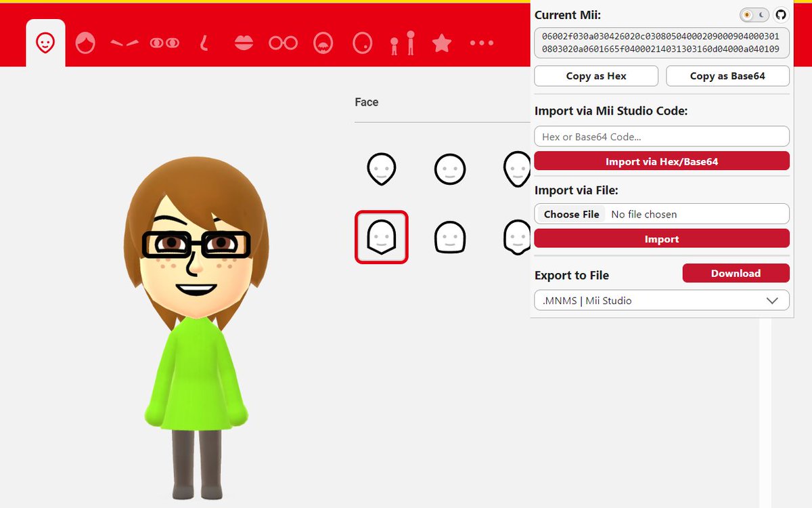Image resolution: width=812 pixels, height=508 pixels.
Task: Expand the .MNMS | Mii Studio format dropdown
Action: [662, 300]
